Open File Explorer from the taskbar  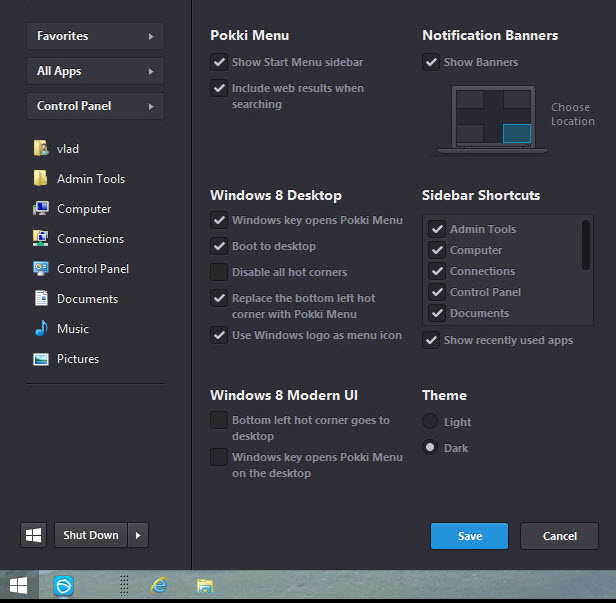(x=205, y=586)
